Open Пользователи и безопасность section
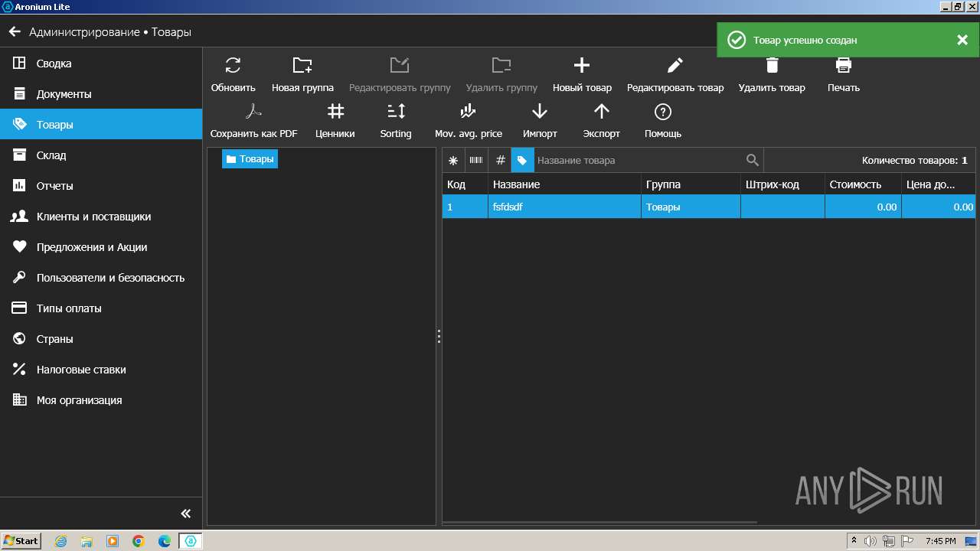 101,278
